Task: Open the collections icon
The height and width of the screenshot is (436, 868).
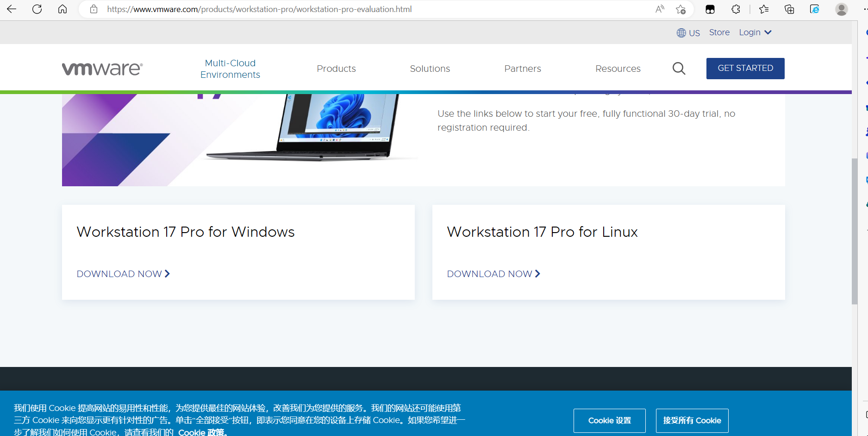Action: click(x=789, y=9)
